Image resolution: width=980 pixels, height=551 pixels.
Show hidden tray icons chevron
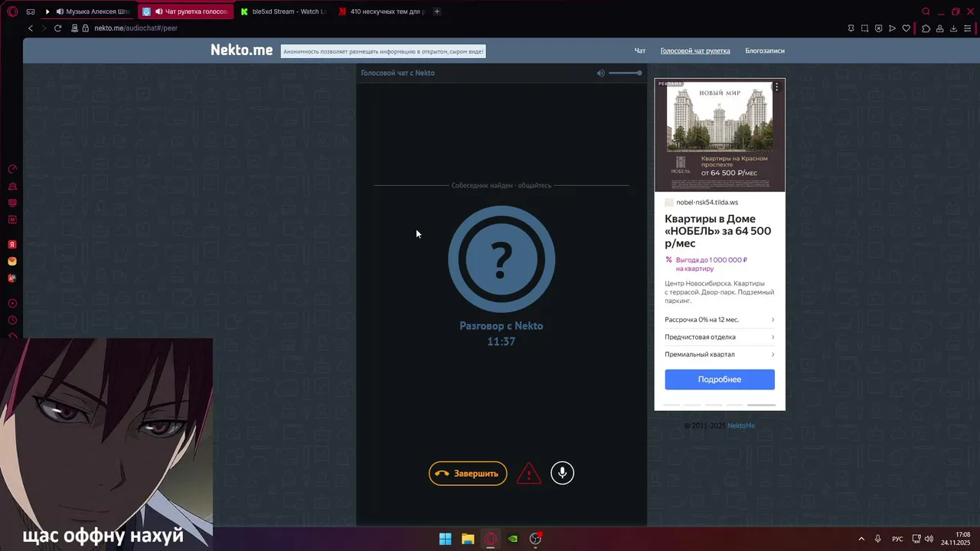pyautogui.click(x=861, y=539)
